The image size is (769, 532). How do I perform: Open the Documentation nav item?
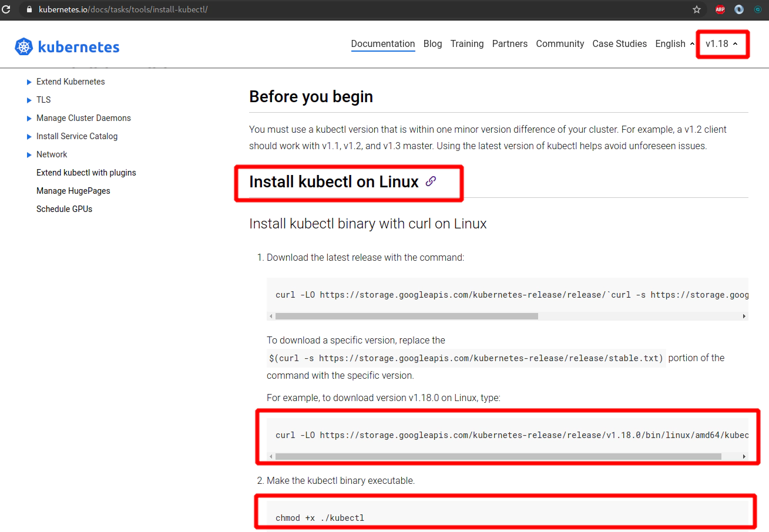tap(383, 44)
